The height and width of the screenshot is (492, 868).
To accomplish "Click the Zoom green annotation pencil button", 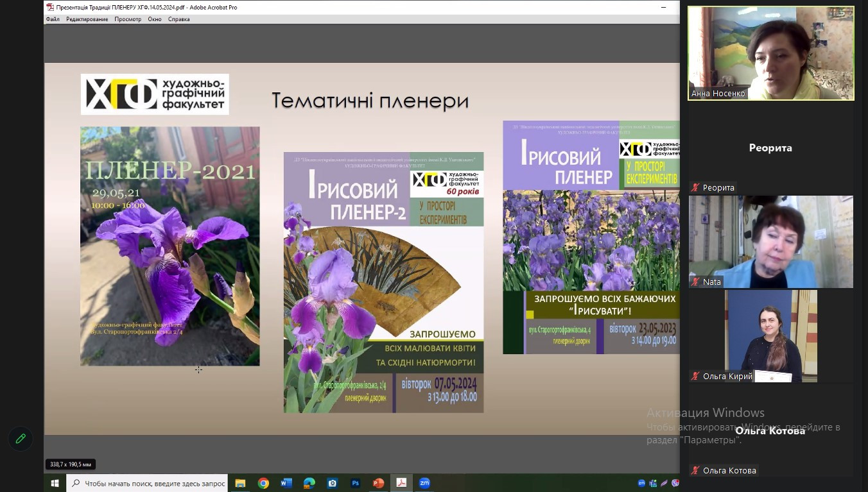I will [x=21, y=439].
